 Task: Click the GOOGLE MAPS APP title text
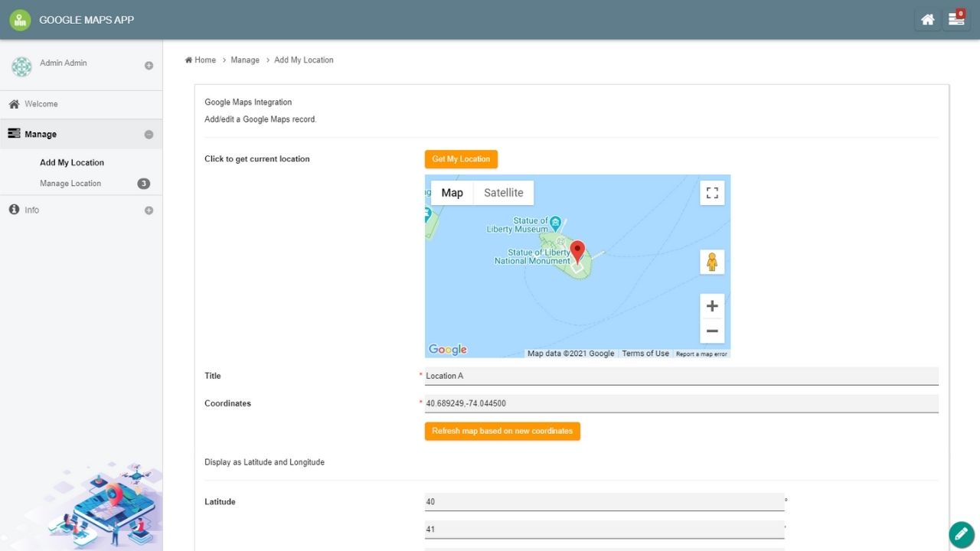click(87, 20)
